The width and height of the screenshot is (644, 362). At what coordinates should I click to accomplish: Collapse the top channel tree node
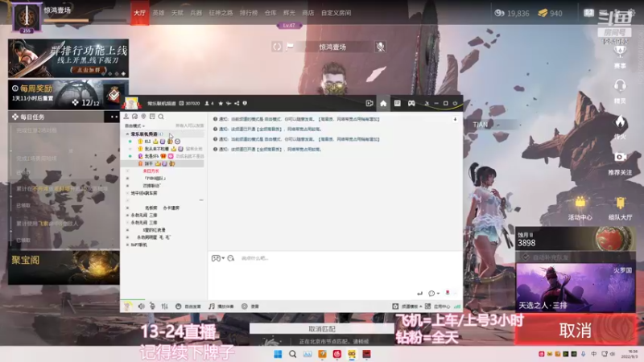coord(127,134)
